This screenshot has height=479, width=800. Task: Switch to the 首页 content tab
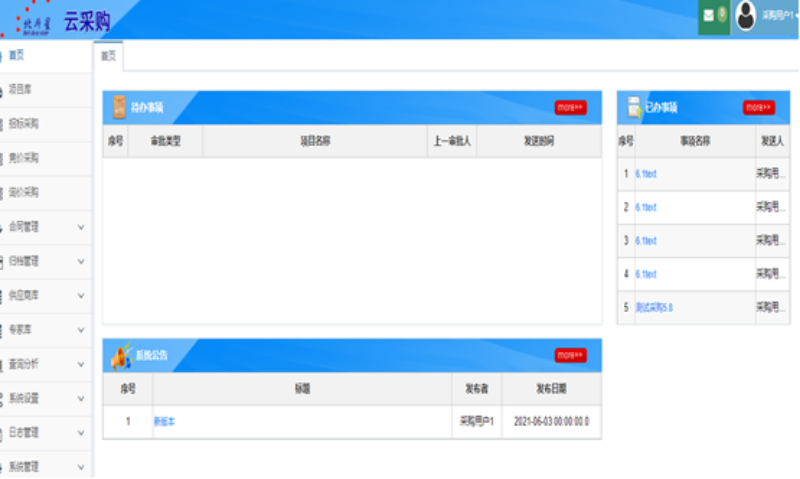click(108, 56)
